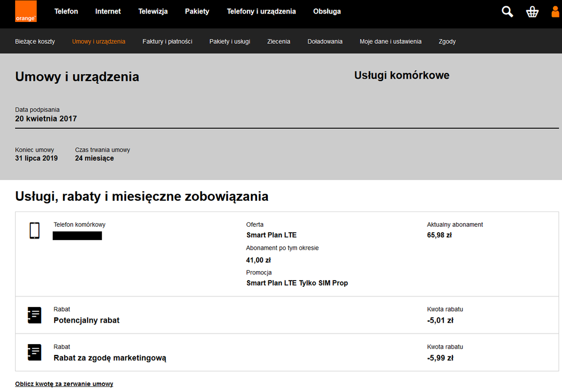
Task: Click the redacted phone number field
Action: [78, 236]
